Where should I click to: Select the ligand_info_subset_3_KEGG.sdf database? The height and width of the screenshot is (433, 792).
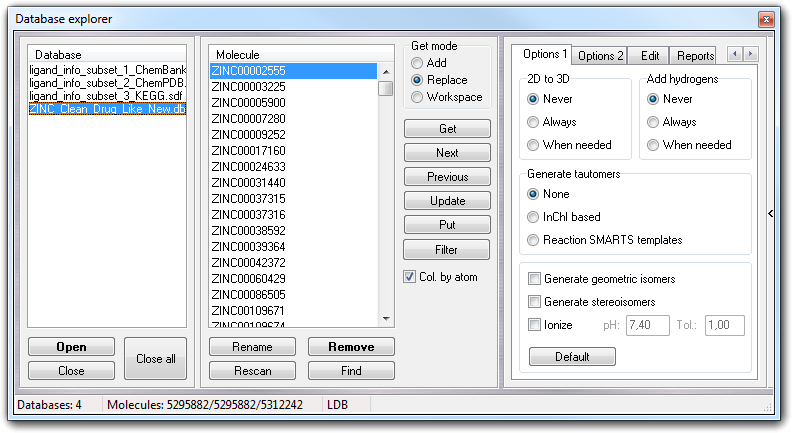[x=107, y=96]
